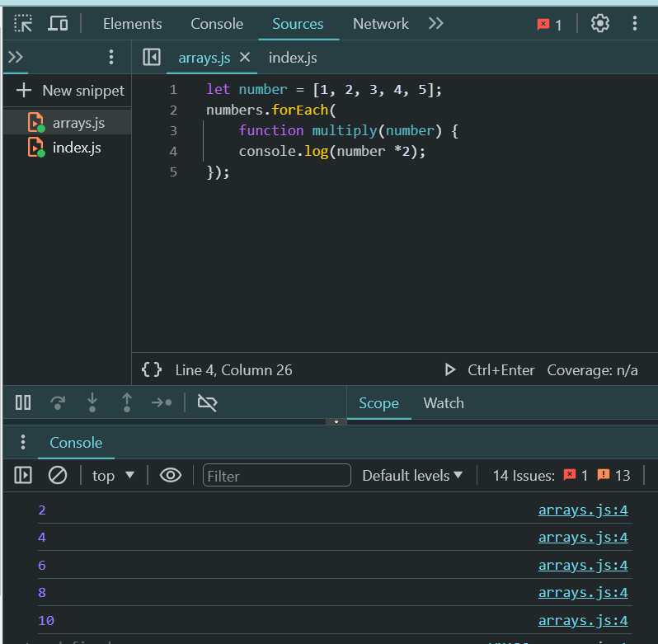Screen dimensions: 658x644
Task: Select the Scope debugger tab
Action: click(378, 403)
